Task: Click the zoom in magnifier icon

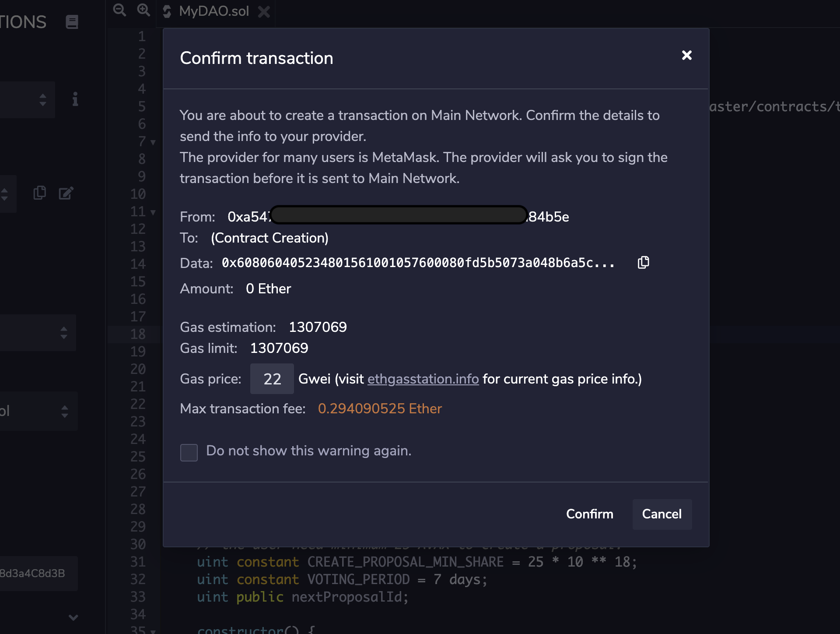Action: coord(143,10)
